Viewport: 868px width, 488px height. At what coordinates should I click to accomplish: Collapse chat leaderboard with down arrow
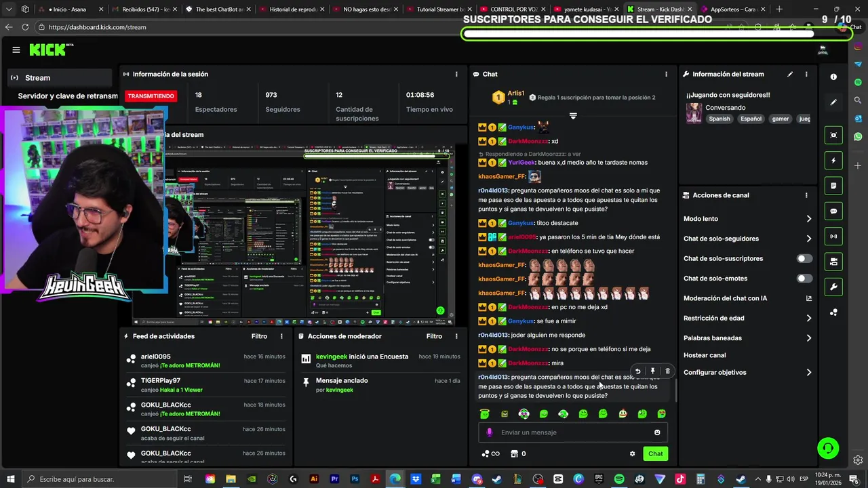(573, 116)
